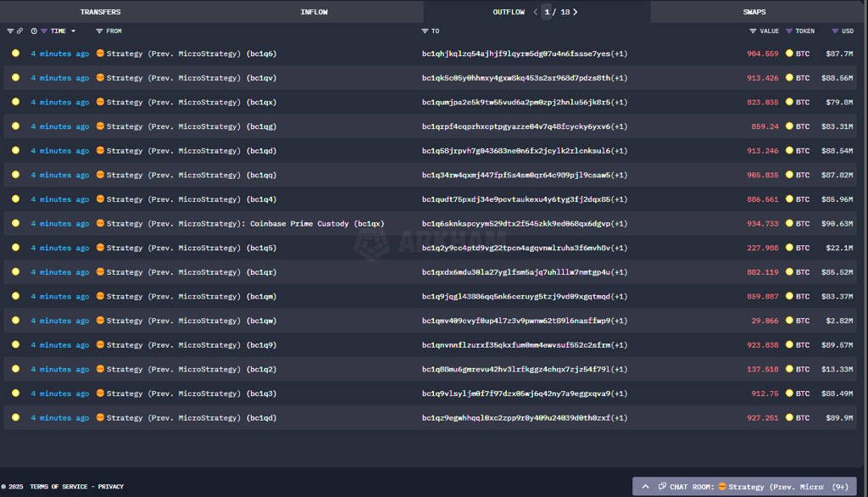The height and width of the screenshot is (497, 868).
Task: Click the value 137.518
Action: [762, 370]
